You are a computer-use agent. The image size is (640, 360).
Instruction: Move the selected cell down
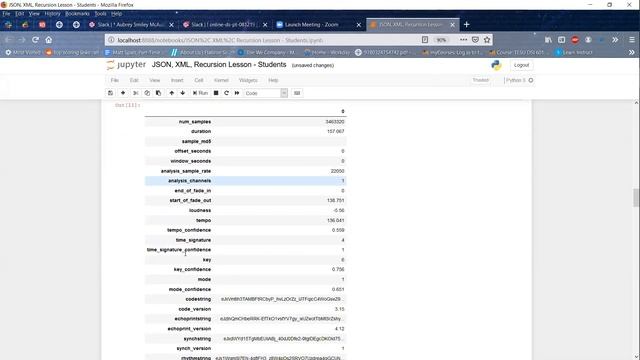[182, 93]
